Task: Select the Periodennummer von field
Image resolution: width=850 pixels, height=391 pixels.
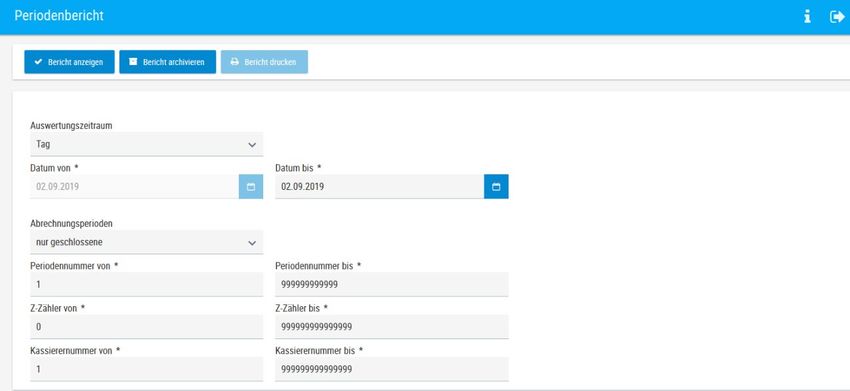Action: 146,284
